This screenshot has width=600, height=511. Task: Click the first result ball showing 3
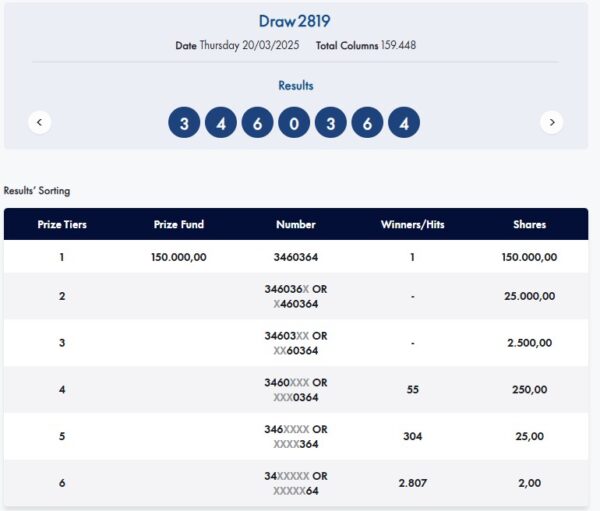(183, 123)
